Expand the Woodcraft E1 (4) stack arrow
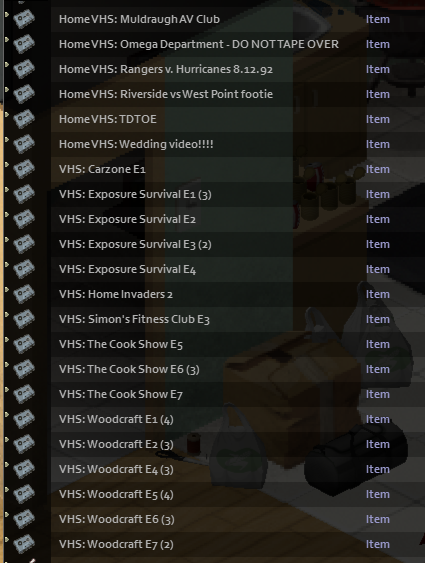This screenshot has width=425, height=563. [6, 414]
